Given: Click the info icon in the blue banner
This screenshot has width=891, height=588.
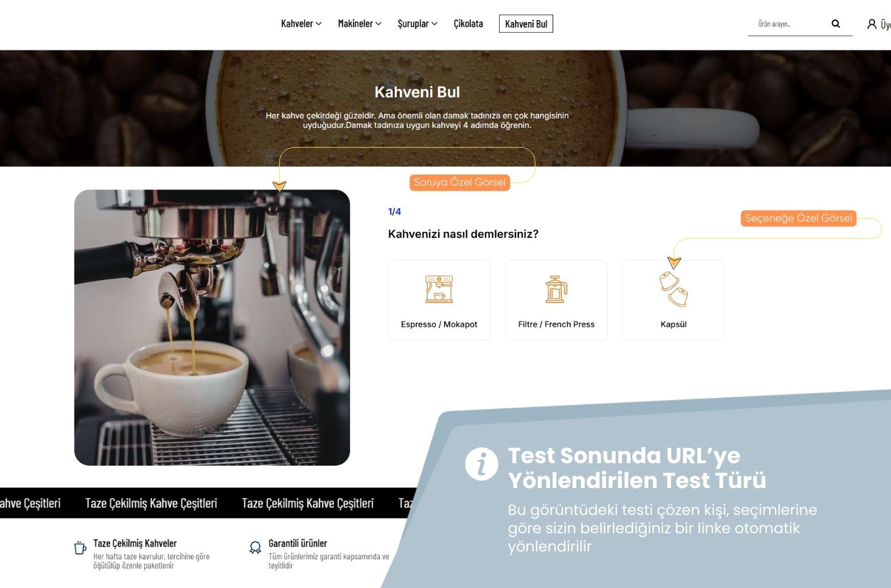Looking at the screenshot, I should click(481, 464).
